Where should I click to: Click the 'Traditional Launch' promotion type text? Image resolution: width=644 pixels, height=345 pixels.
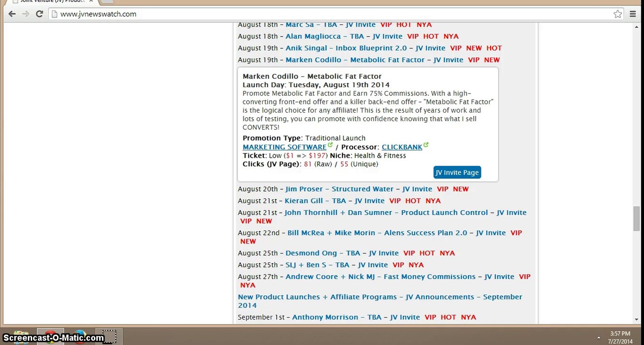335,138
